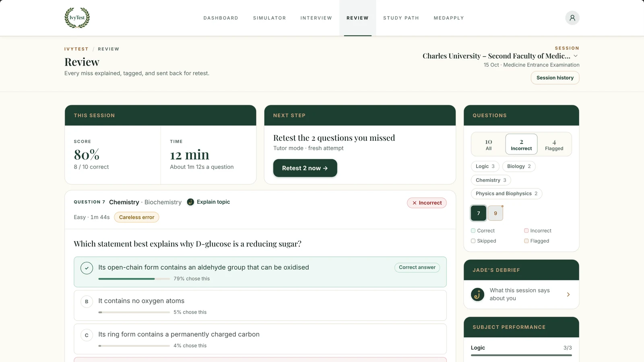Click the IvyTest laurel logo

pos(77,18)
